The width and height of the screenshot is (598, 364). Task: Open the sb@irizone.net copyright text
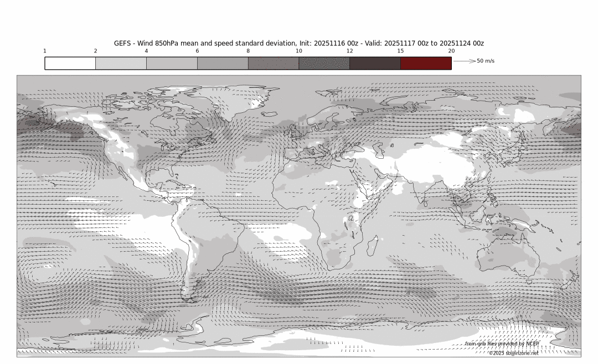tap(513, 352)
